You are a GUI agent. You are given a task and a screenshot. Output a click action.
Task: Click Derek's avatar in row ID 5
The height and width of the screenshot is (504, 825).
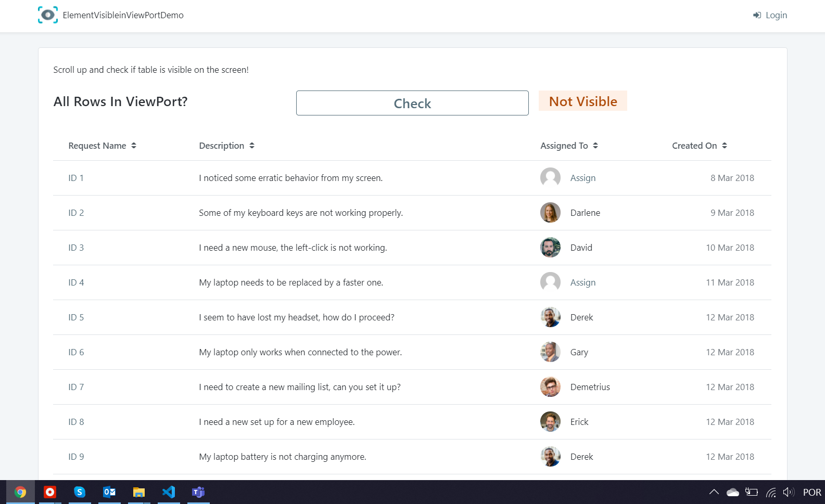(x=550, y=317)
